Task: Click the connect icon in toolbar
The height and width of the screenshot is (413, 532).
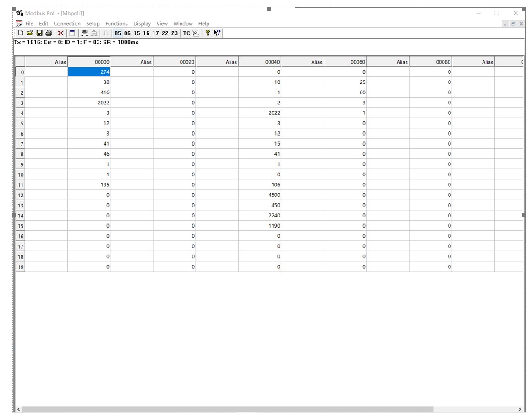Action: coord(84,33)
